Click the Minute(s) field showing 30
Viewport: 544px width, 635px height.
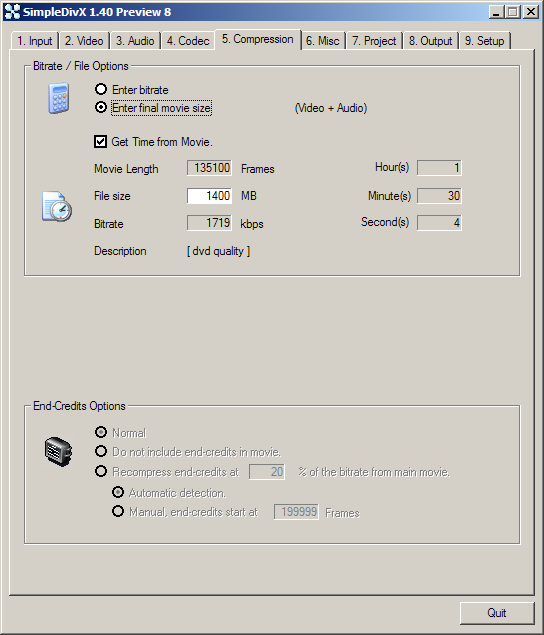pyautogui.click(x=439, y=196)
